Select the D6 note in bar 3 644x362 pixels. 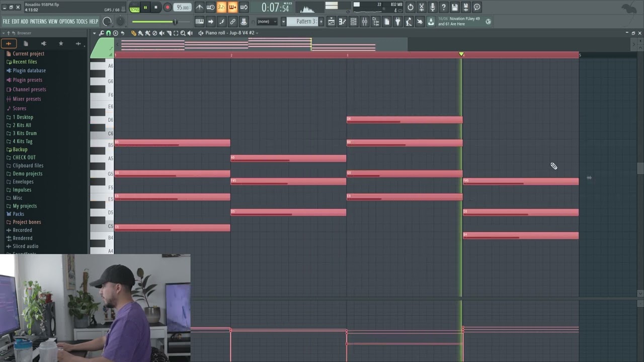coord(405,120)
